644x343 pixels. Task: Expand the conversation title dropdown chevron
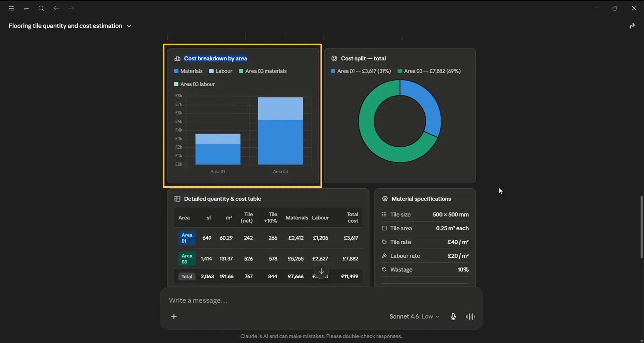point(129,26)
